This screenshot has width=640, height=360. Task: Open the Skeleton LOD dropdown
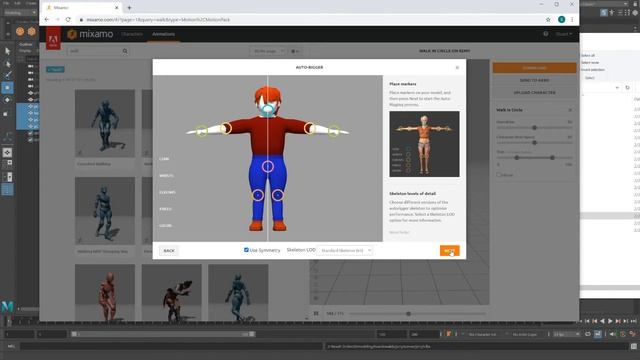coord(345,250)
